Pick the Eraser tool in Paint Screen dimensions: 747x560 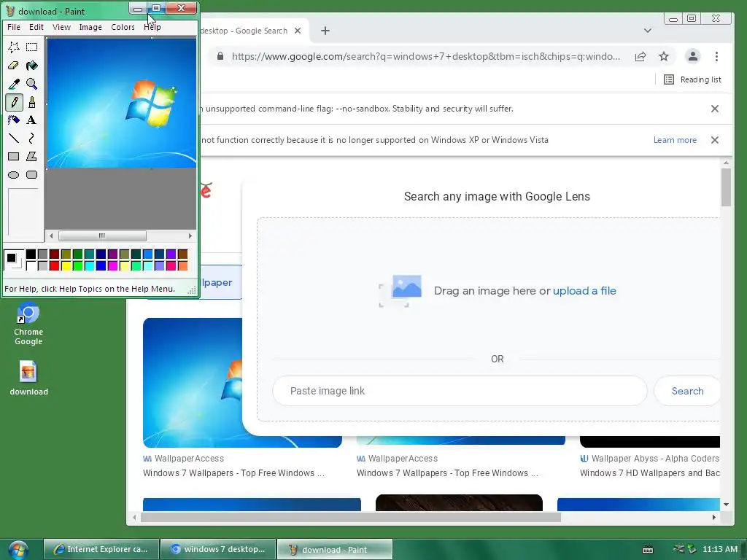[14, 65]
